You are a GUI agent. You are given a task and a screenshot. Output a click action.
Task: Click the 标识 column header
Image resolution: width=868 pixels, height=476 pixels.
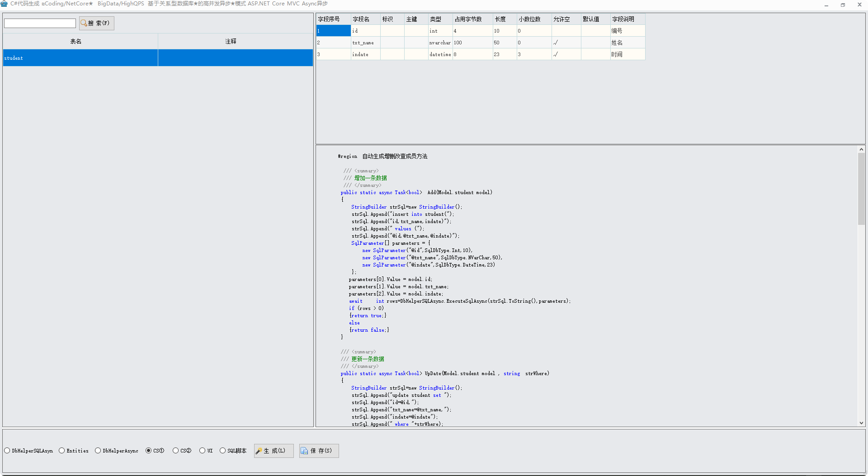click(x=392, y=19)
